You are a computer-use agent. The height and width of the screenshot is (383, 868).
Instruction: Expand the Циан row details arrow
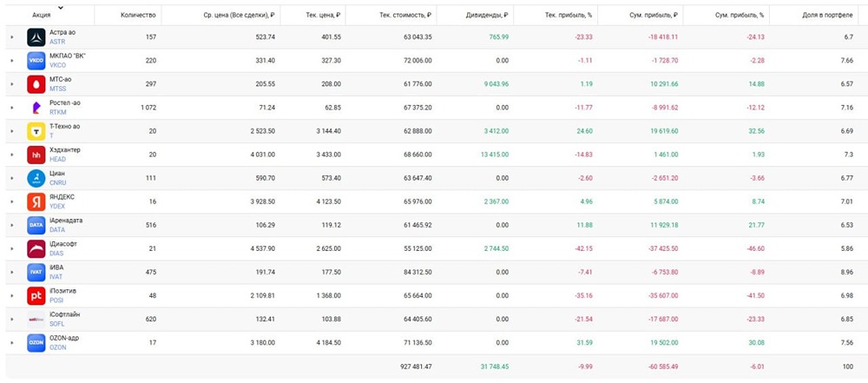[11, 179]
